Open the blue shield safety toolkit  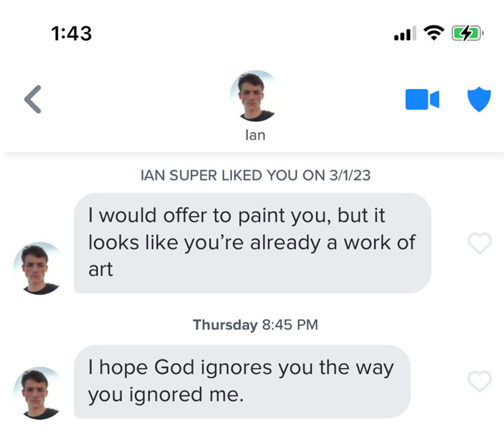[478, 100]
